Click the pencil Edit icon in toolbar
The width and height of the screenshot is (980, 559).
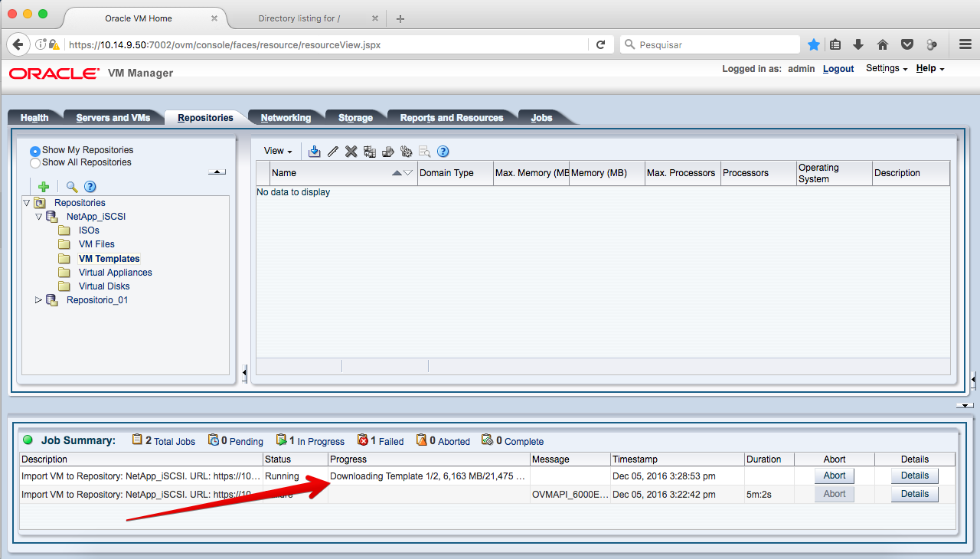coord(333,152)
